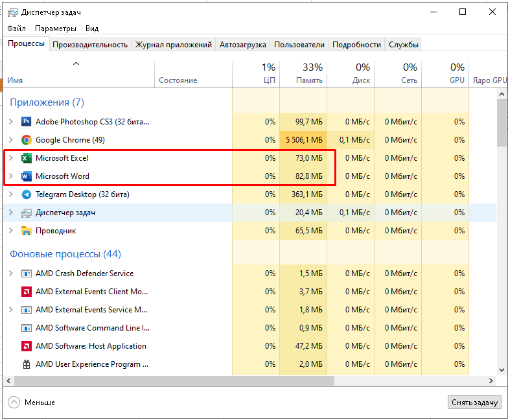Expand the Adobe Photoshop CS3 process group
508x420 pixels.
[x=10, y=122]
